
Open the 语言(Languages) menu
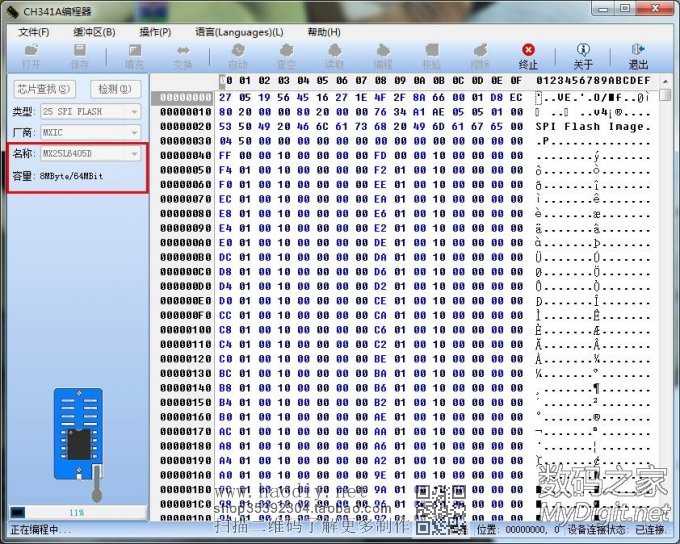(239, 32)
